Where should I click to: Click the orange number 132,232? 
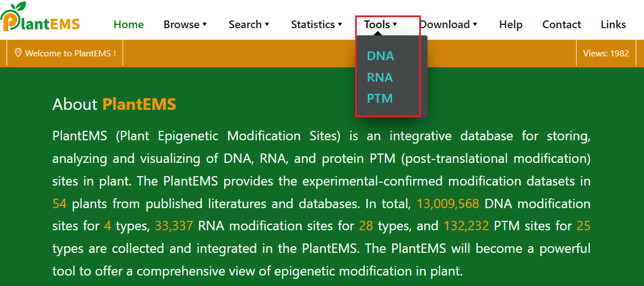tap(466, 226)
